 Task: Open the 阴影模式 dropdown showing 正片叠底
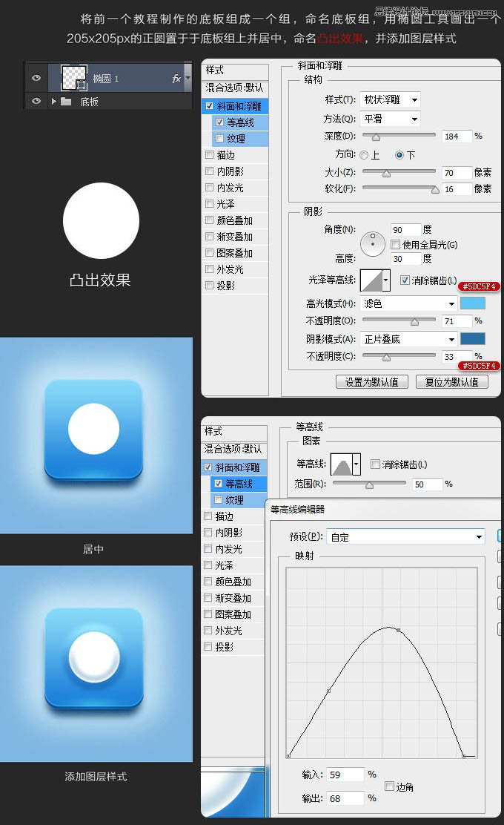coord(408,339)
